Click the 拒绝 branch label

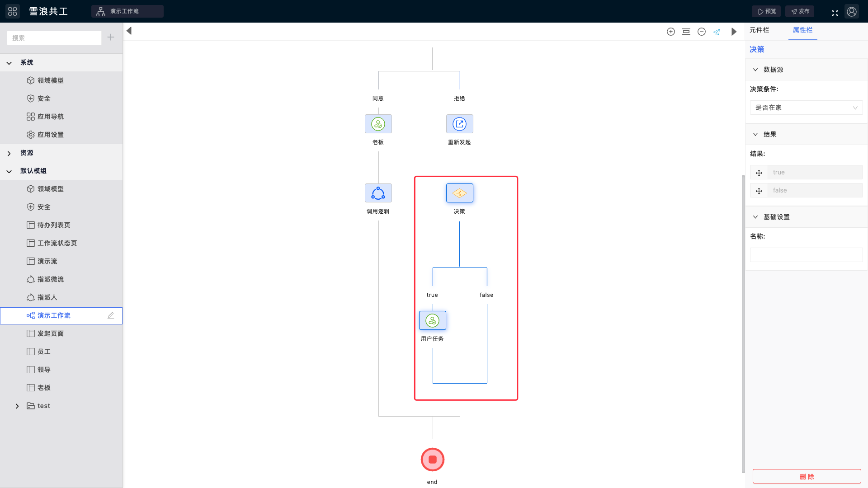[x=459, y=98]
